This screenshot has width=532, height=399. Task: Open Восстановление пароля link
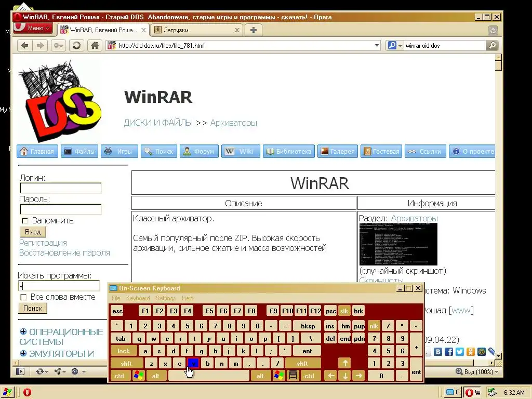tap(64, 253)
